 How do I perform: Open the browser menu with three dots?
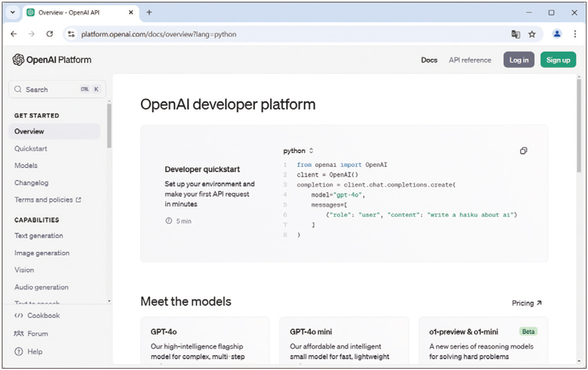[574, 35]
